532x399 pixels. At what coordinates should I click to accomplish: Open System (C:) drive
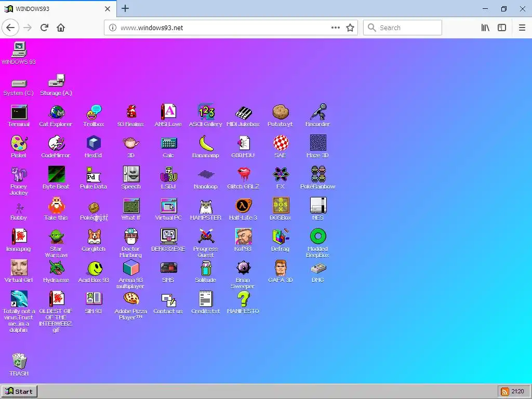[x=19, y=83]
